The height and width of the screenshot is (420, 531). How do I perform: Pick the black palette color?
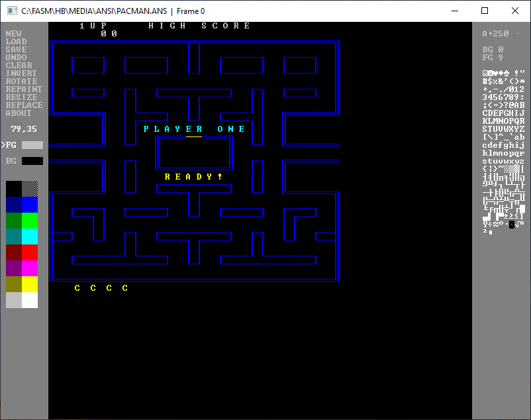coord(13,189)
